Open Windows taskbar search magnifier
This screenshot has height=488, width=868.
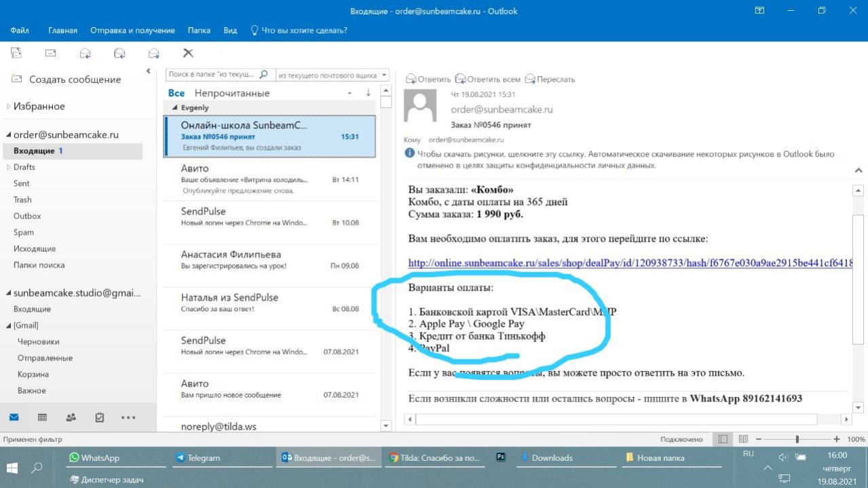pos(37,468)
